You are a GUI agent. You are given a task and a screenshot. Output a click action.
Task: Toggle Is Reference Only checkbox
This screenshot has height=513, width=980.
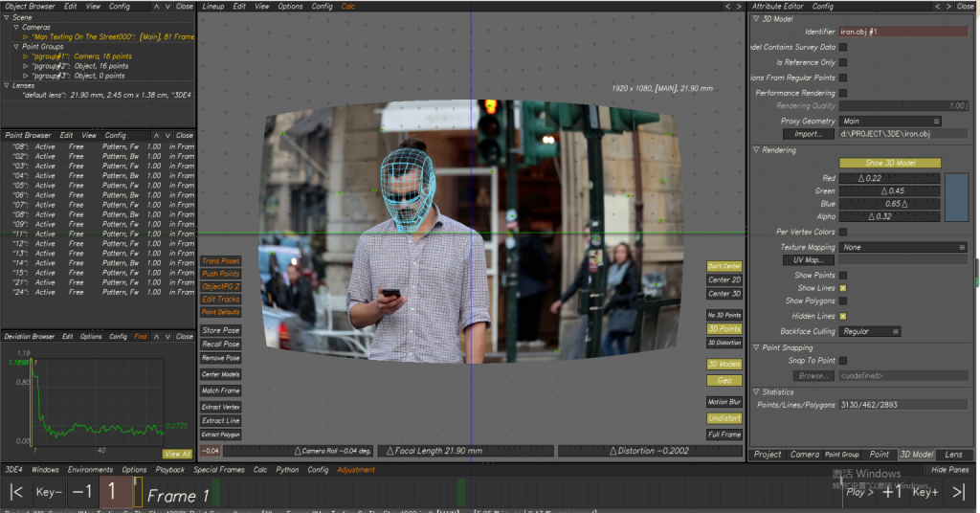[843, 62]
